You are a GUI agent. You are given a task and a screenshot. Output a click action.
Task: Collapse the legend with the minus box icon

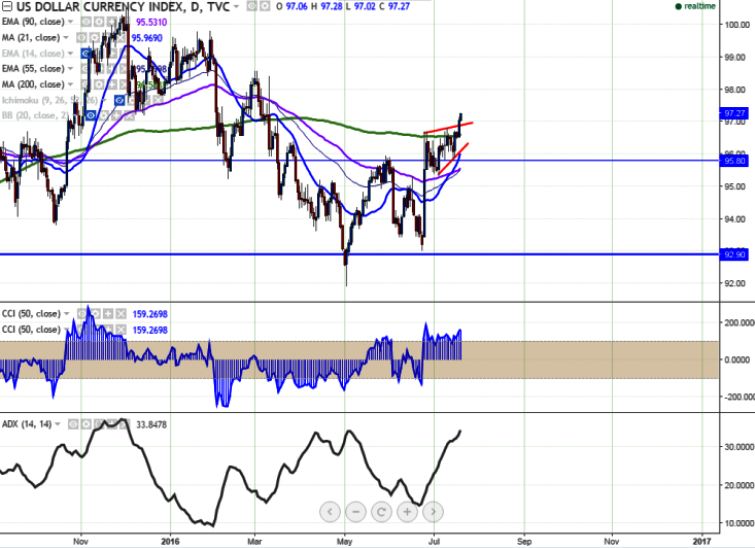click(x=7, y=7)
